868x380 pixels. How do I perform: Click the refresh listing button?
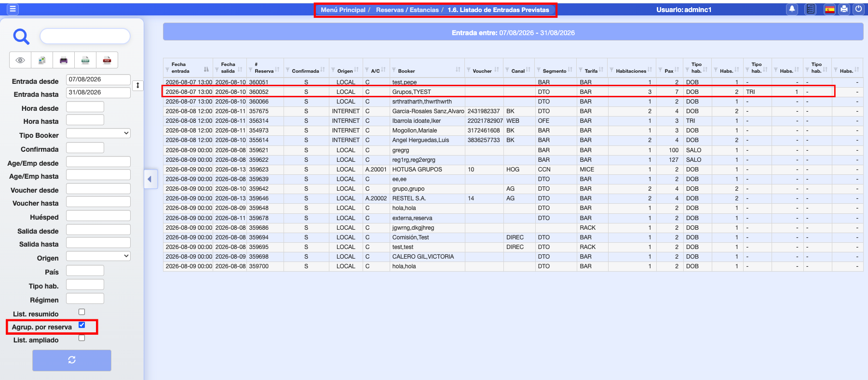tap(72, 360)
